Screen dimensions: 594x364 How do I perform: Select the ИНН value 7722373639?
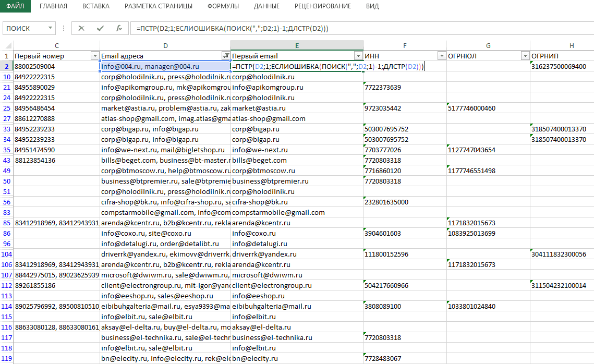coord(405,88)
